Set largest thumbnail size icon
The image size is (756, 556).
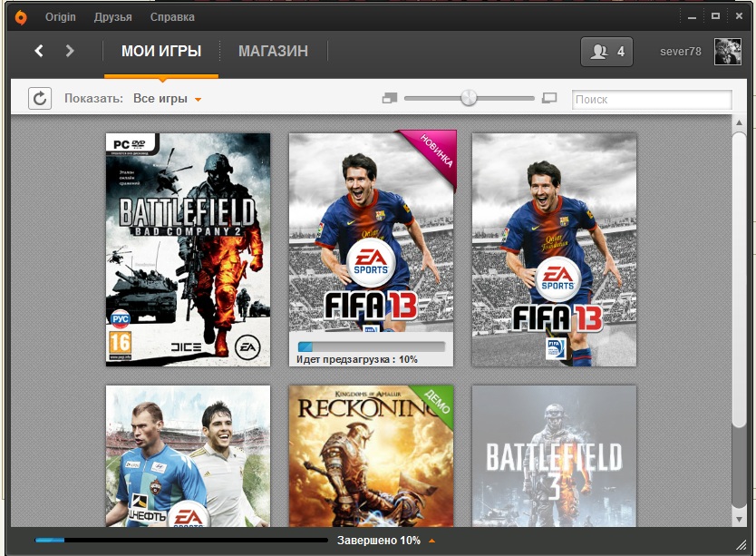click(x=549, y=99)
